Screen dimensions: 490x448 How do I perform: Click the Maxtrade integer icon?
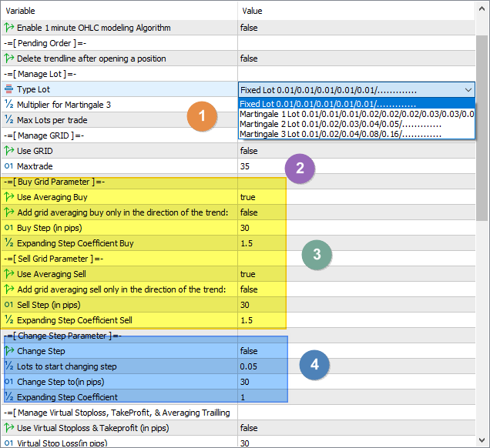pyautogui.click(x=9, y=166)
